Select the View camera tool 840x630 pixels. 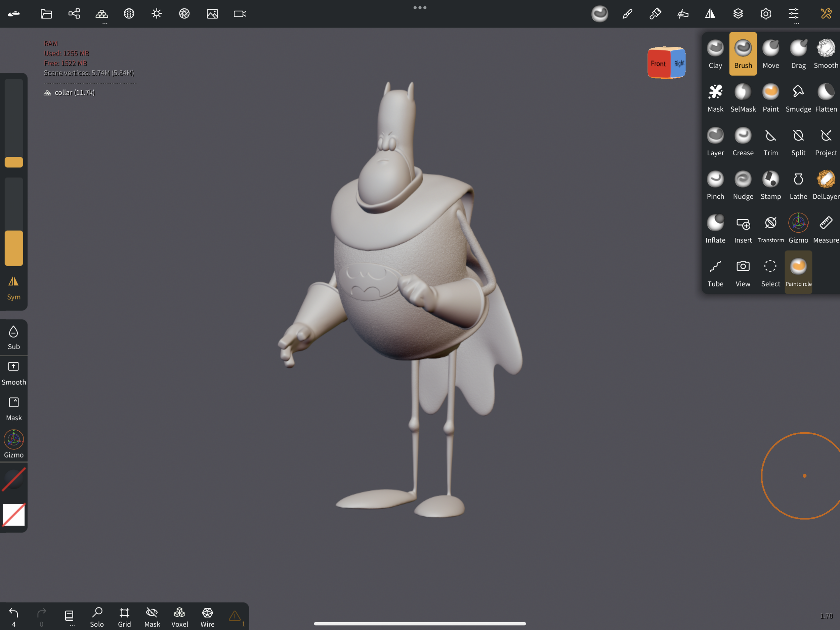(x=743, y=272)
